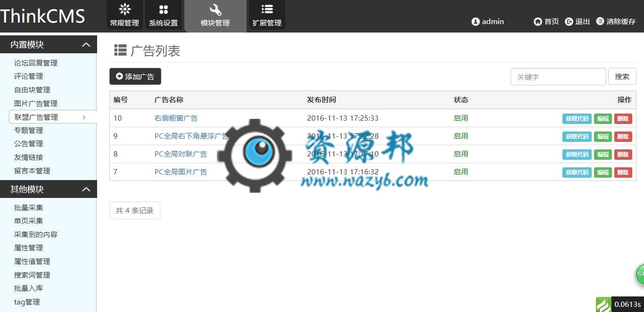The width and height of the screenshot is (644, 312).
Task: Open 批量采集 in sidebar
Action: 28,208
